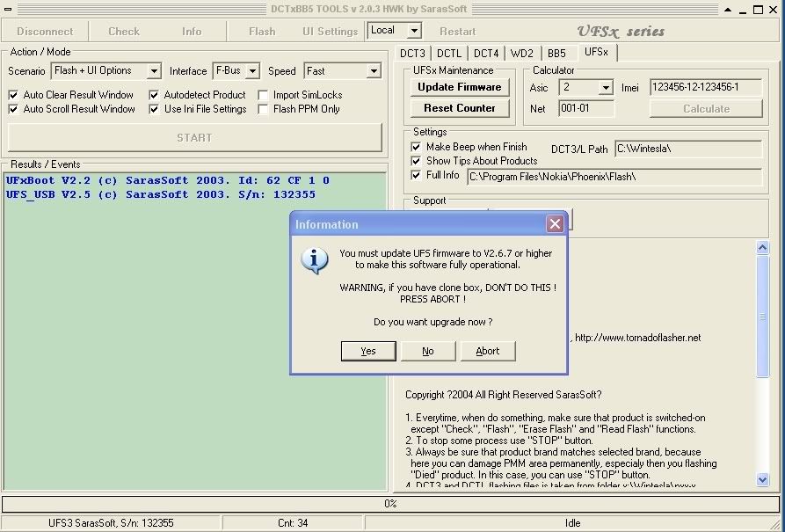Click the blue information icon in dialog

pos(315,260)
